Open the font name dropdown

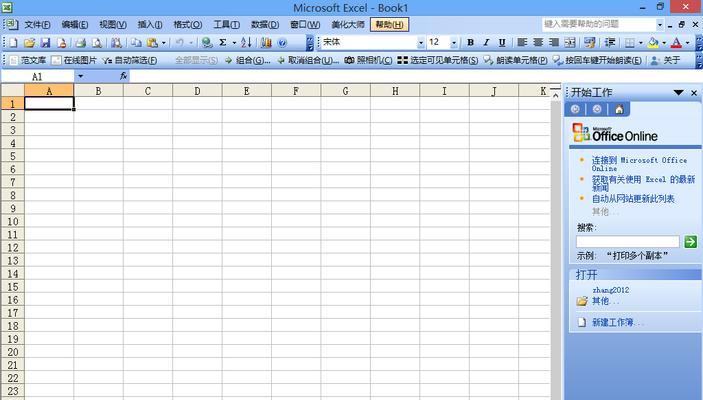421,43
